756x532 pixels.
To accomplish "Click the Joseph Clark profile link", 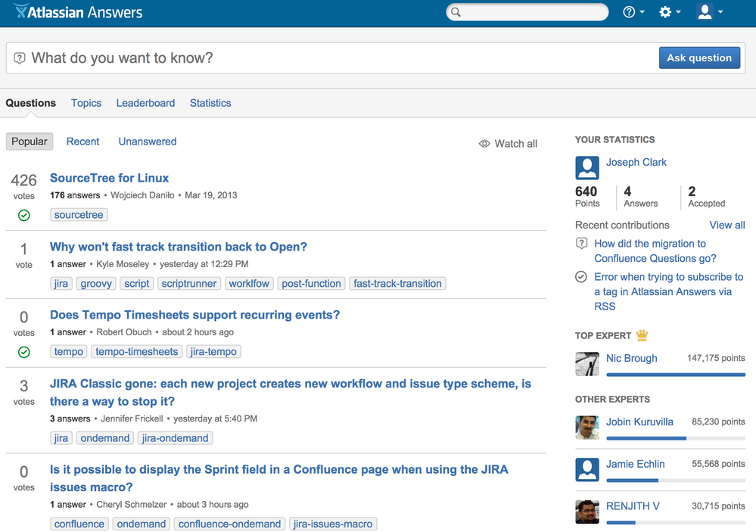I will (x=636, y=163).
